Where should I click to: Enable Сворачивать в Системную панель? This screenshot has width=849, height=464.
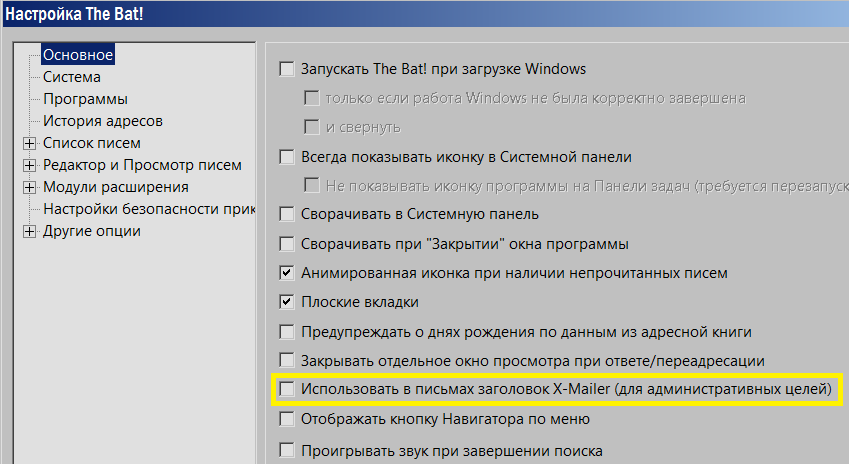tap(286, 214)
